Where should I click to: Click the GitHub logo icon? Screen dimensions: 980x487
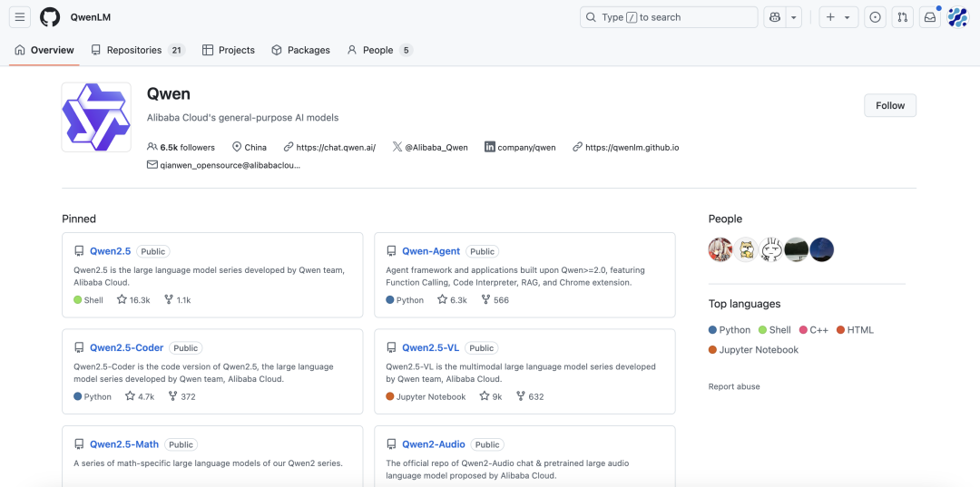[50, 17]
